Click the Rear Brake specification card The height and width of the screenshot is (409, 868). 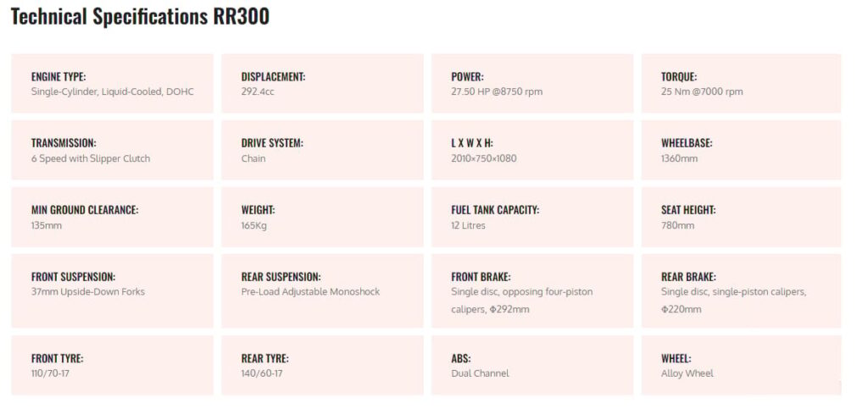(x=741, y=291)
